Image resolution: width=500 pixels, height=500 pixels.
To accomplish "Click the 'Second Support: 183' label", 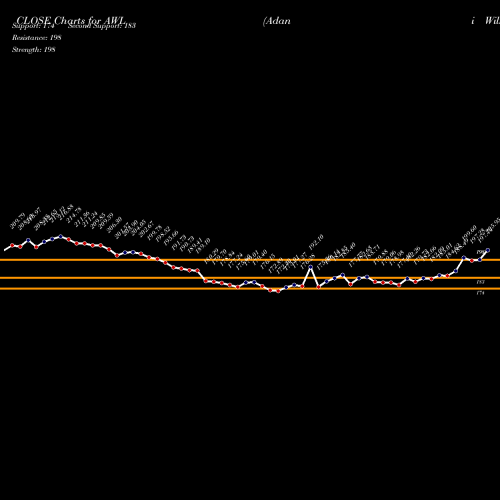I will tap(102, 26).
